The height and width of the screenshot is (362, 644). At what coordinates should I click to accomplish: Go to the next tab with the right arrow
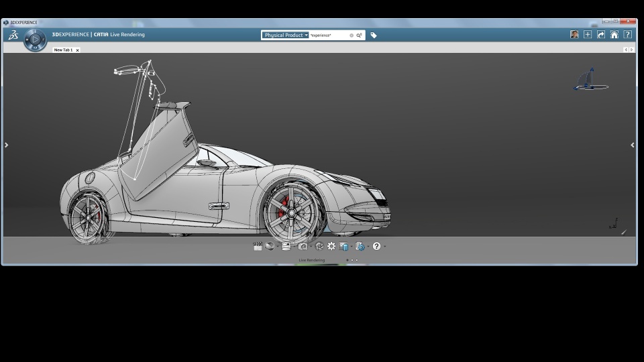[x=632, y=50]
